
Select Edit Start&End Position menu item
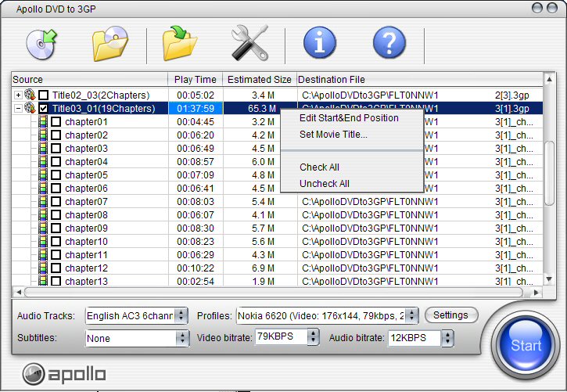tap(349, 118)
